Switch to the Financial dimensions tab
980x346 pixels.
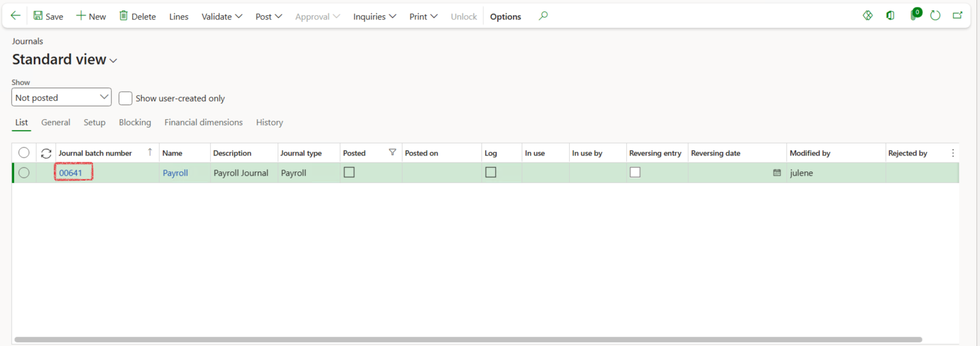203,122
